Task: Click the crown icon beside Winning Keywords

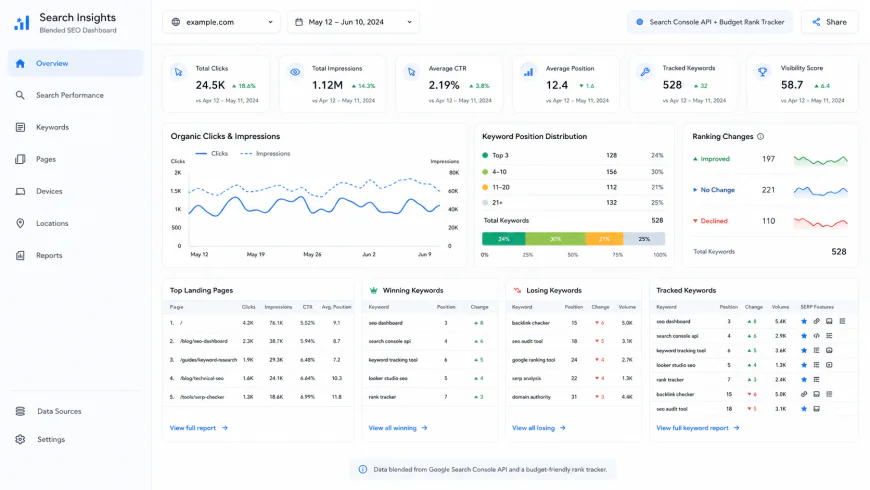Action: (373, 290)
